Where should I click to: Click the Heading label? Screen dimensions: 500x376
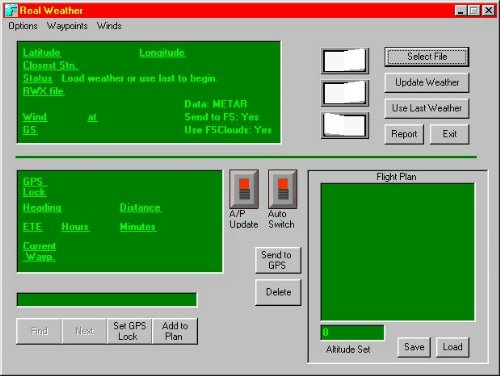(x=42, y=208)
